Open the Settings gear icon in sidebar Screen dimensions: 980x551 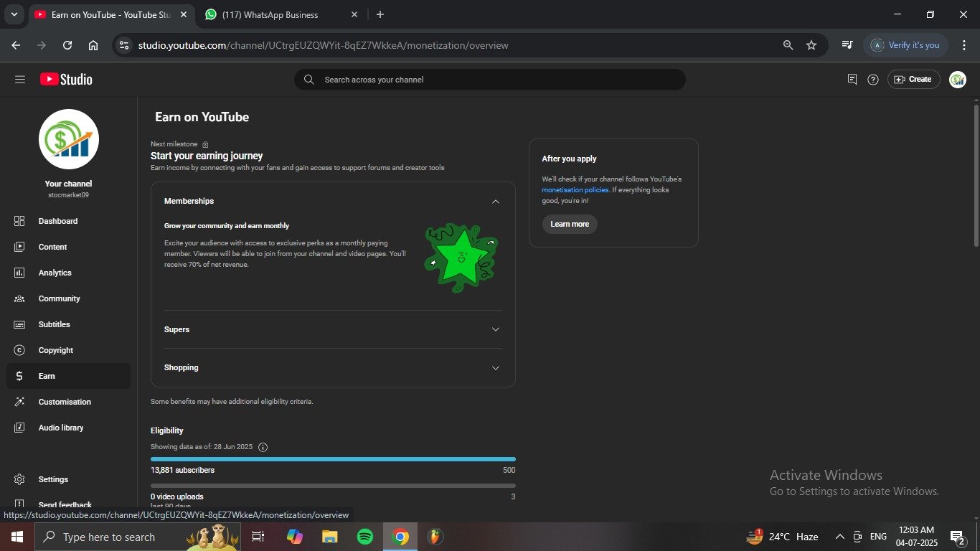(19, 479)
